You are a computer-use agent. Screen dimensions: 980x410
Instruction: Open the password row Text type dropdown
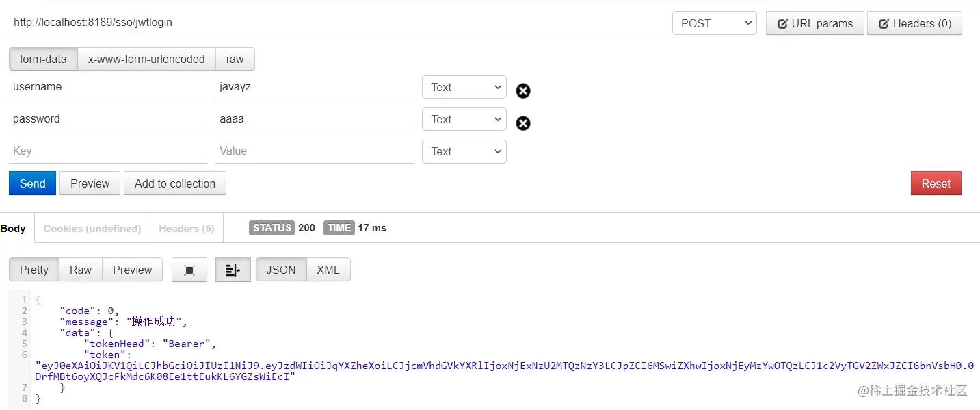click(464, 119)
